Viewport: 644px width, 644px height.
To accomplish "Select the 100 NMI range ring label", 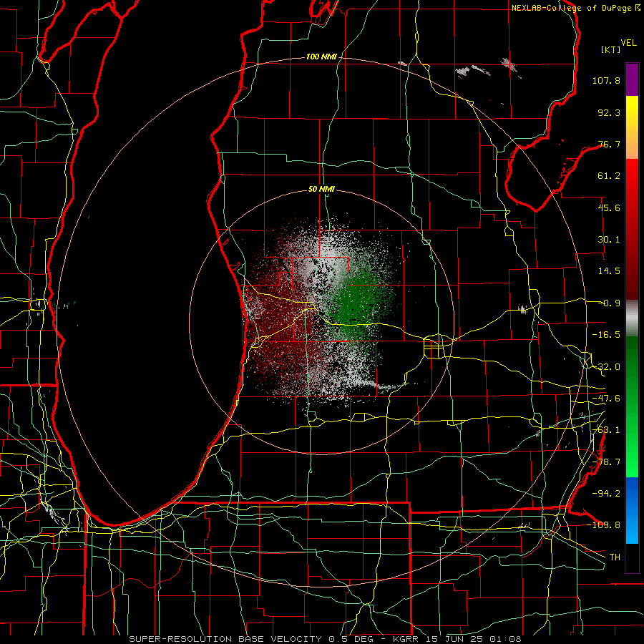I will 321,57.
